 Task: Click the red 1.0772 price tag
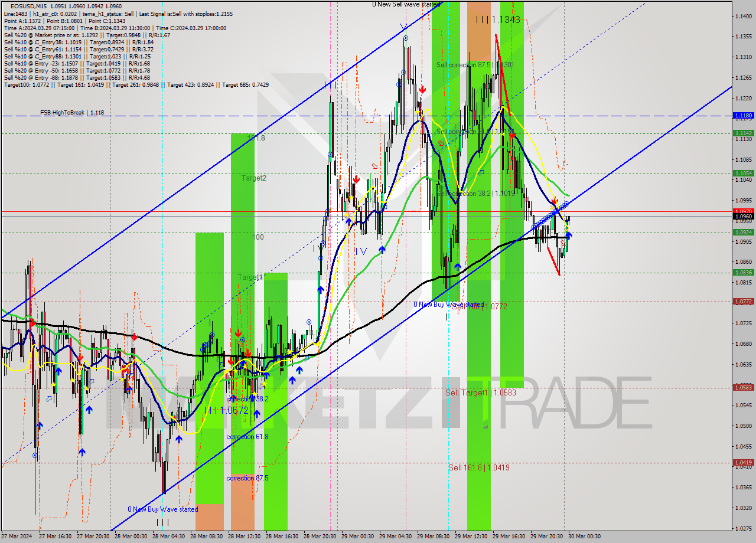743,302
